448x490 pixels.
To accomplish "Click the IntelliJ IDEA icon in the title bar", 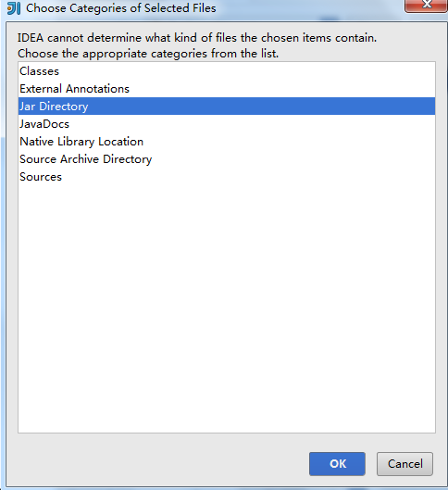I will [14, 8].
